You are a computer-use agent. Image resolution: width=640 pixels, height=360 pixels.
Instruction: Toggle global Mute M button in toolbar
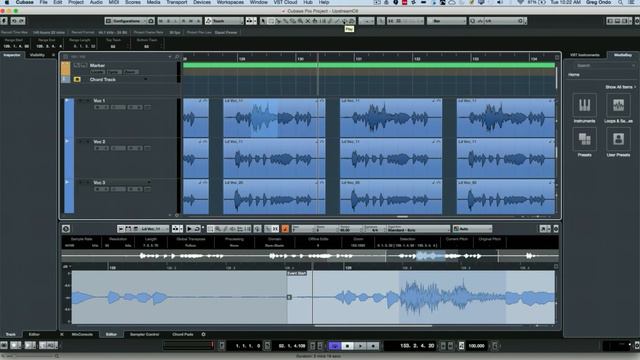[161, 21]
